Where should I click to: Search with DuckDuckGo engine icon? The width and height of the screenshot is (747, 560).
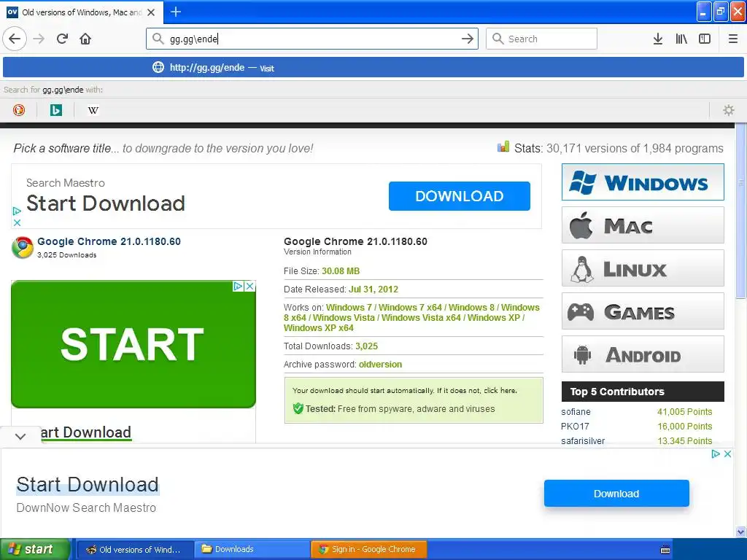click(x=19, y=111)
